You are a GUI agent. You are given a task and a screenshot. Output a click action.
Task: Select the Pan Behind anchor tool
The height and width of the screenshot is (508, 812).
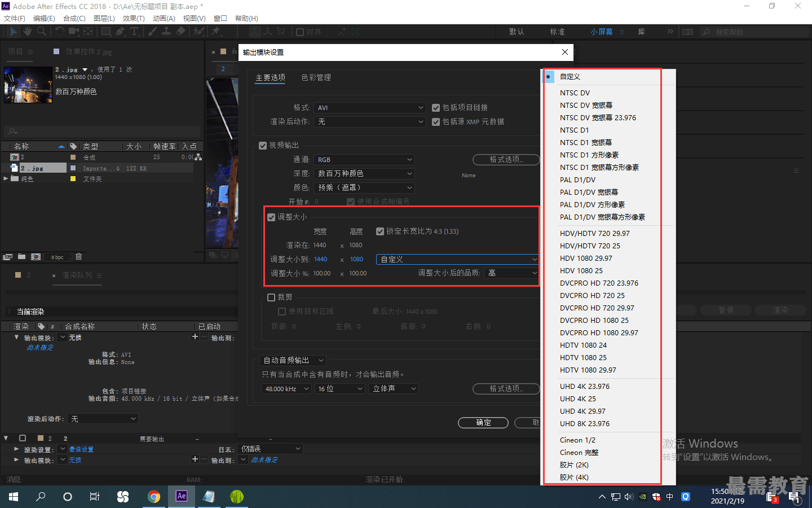(x=89, y=32)
